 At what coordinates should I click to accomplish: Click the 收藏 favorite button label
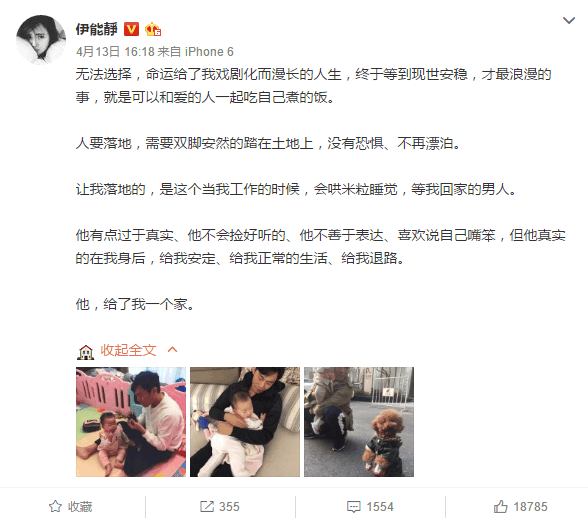click(80, 507)
